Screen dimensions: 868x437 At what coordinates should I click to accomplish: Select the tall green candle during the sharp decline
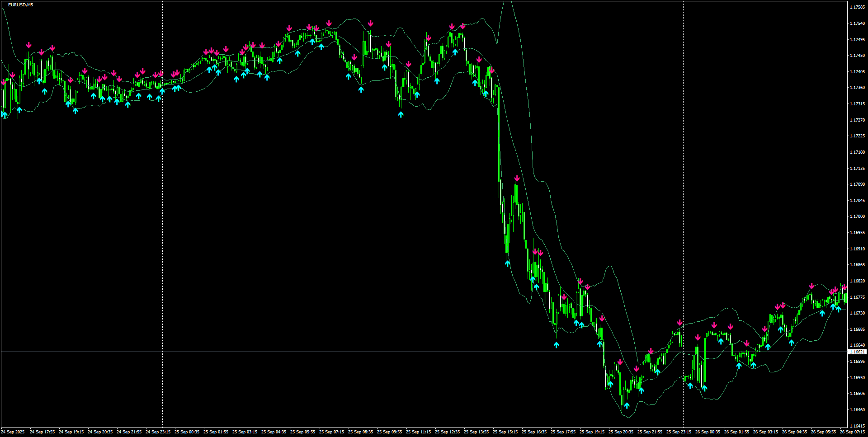[499, 136]
